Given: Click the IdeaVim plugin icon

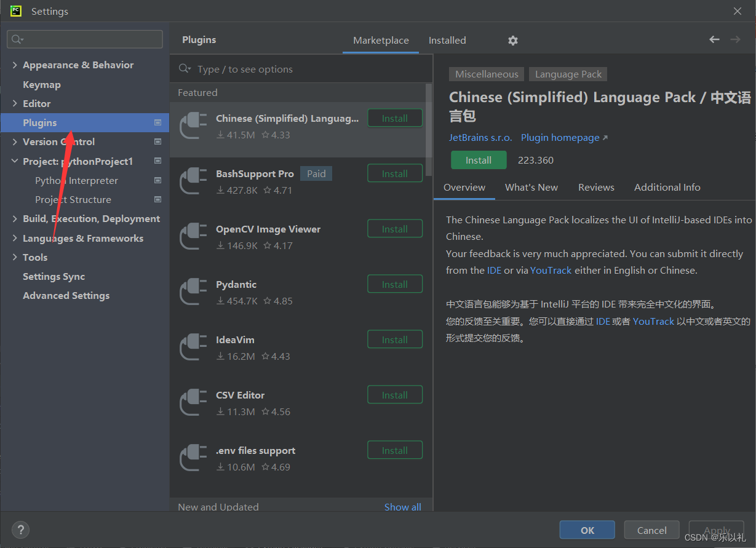Looking at the screenshot, I should (x=193, y=347).
